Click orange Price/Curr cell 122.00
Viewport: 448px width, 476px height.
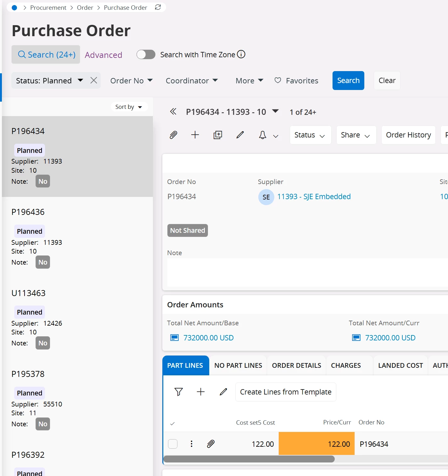(316, 444)
